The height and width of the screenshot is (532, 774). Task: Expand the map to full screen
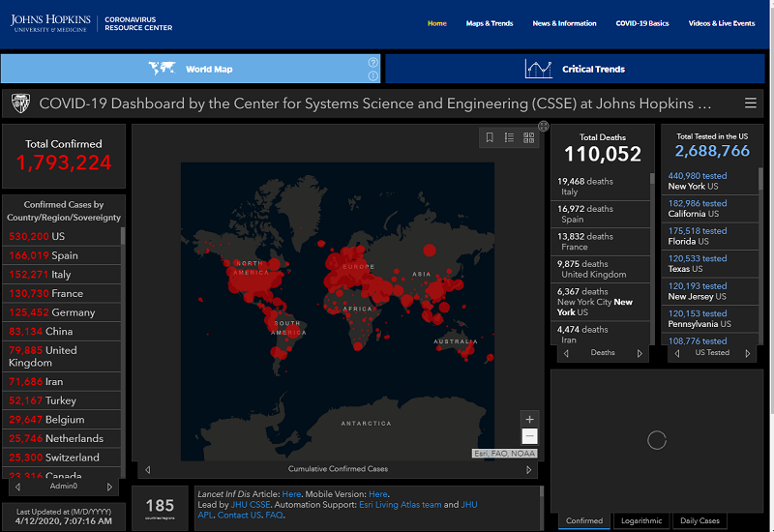544,126
